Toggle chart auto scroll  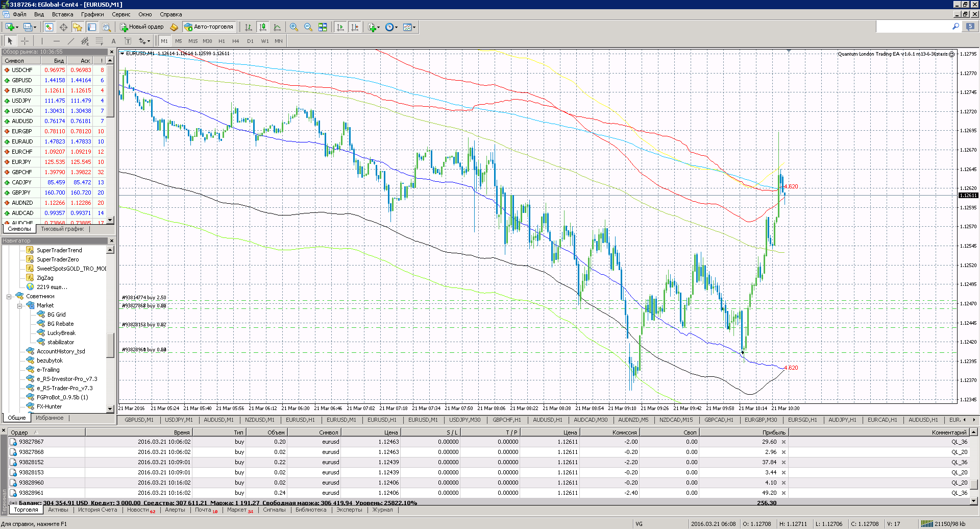pyautogui.click(x=340, y=27)
